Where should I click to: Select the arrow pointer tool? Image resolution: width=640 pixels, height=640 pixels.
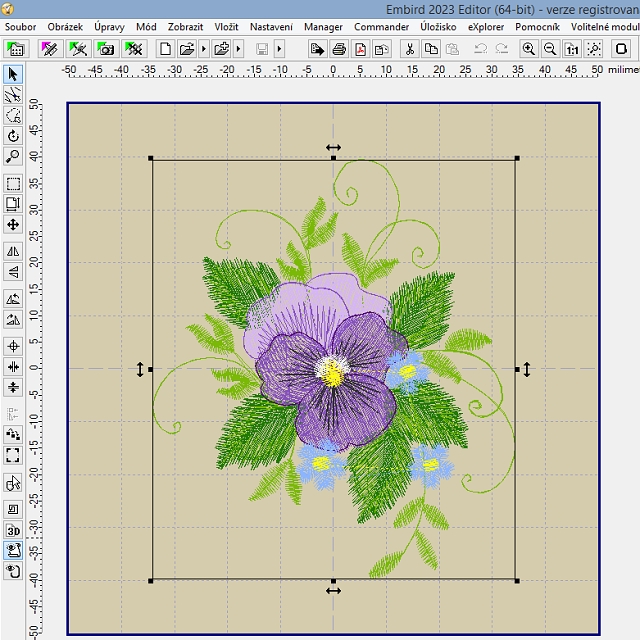tap(13, 74)
